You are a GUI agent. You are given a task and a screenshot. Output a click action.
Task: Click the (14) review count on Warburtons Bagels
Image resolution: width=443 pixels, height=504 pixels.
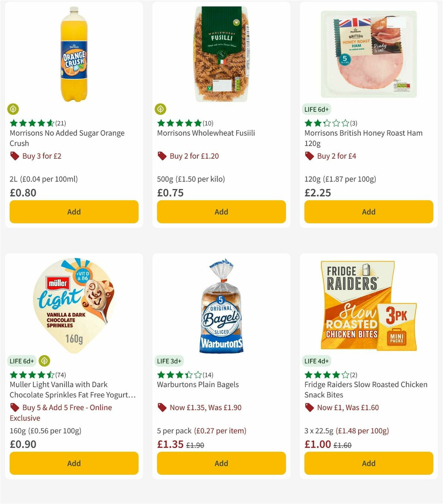click(208, 375)
